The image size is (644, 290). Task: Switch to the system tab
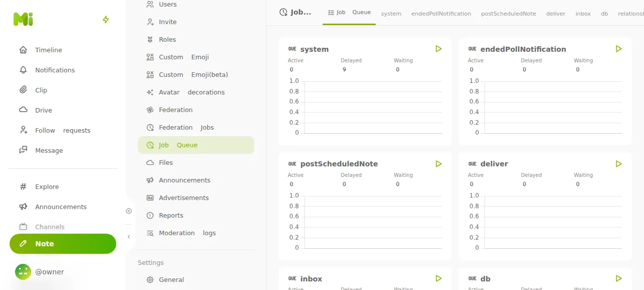pyautogui.click(x=391, y=14)
